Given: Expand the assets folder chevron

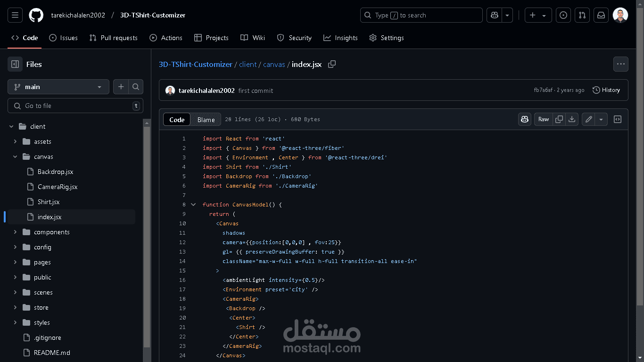Looking at the screenshot, I should tap(15, 141).
